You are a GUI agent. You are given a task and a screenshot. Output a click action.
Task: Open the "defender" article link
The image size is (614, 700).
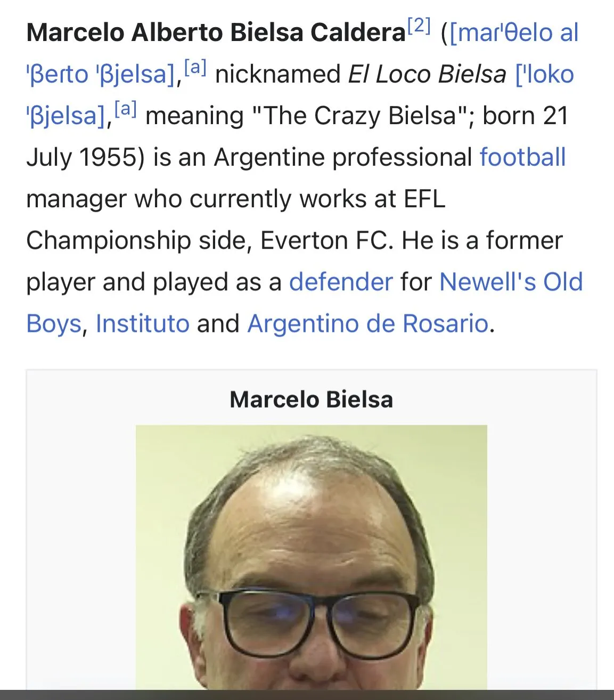341,282
